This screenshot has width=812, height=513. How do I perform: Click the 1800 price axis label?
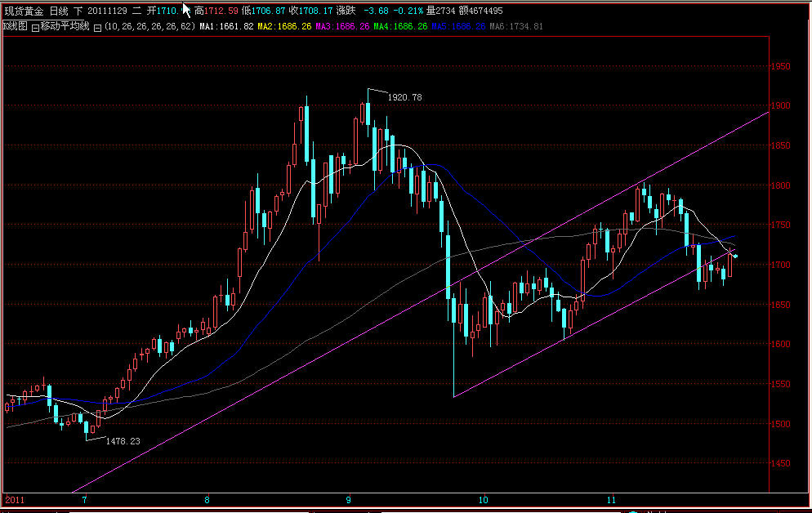click(x=780, y=185)
